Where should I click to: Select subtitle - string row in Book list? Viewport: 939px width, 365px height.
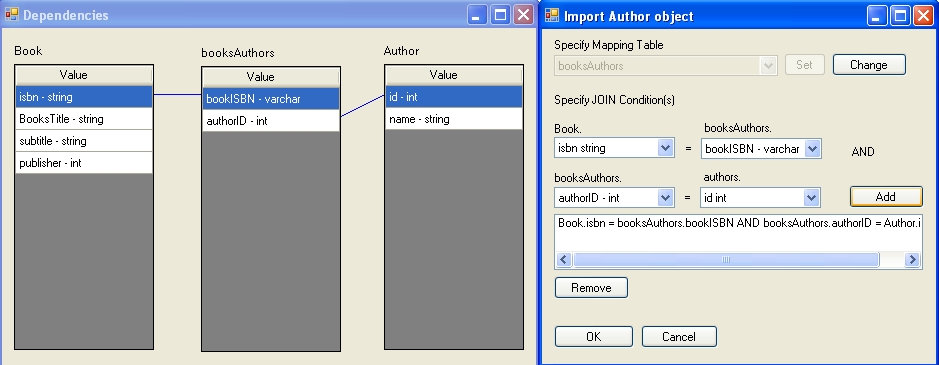coord(84,141)
